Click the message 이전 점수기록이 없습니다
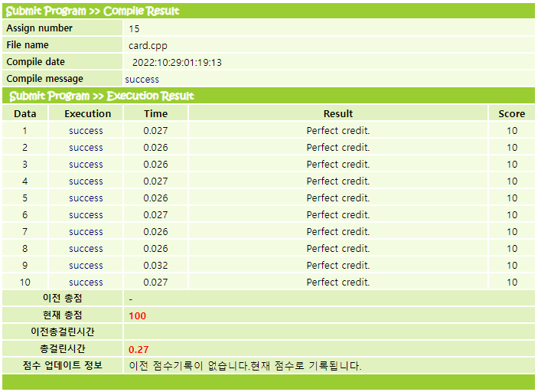Image resolution: width=538 pixels, height=392 pixels. (189, 366)
